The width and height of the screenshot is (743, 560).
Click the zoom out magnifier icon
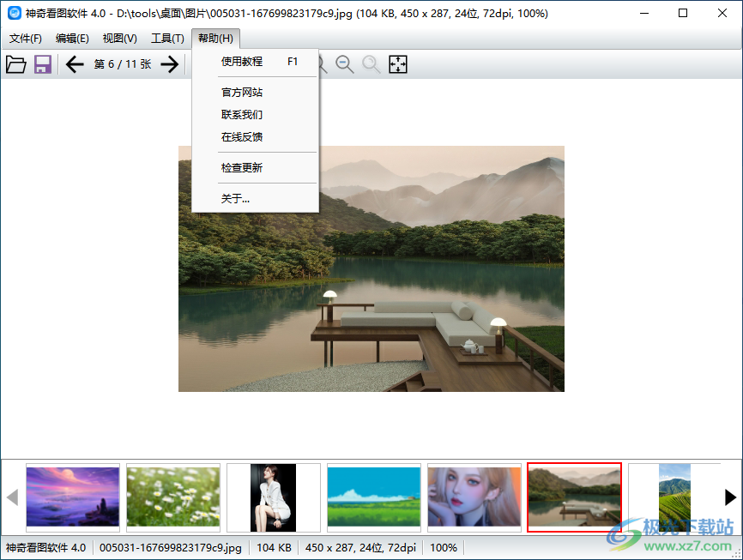(345, 64)
